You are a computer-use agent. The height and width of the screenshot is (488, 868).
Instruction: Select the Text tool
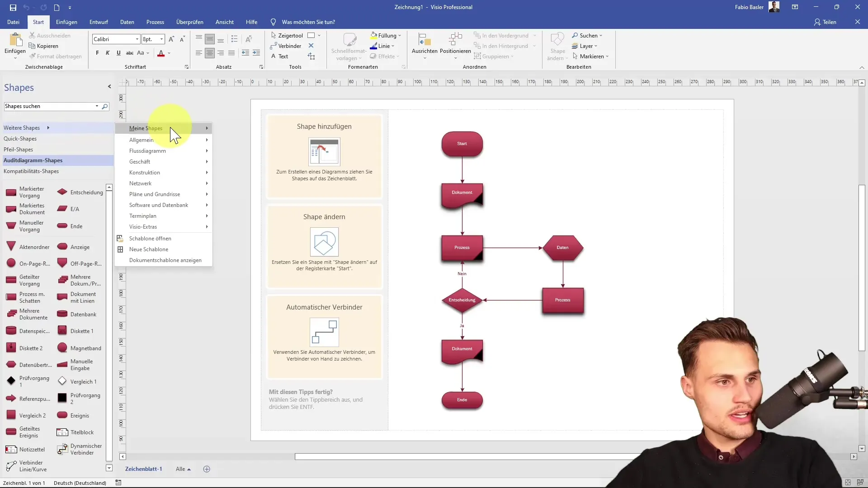click(279, 56)
